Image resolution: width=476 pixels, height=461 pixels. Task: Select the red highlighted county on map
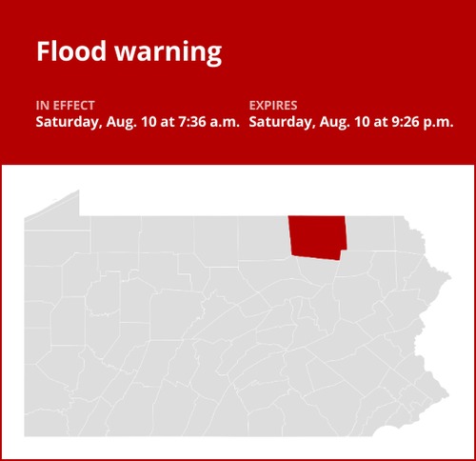[318, 237]
